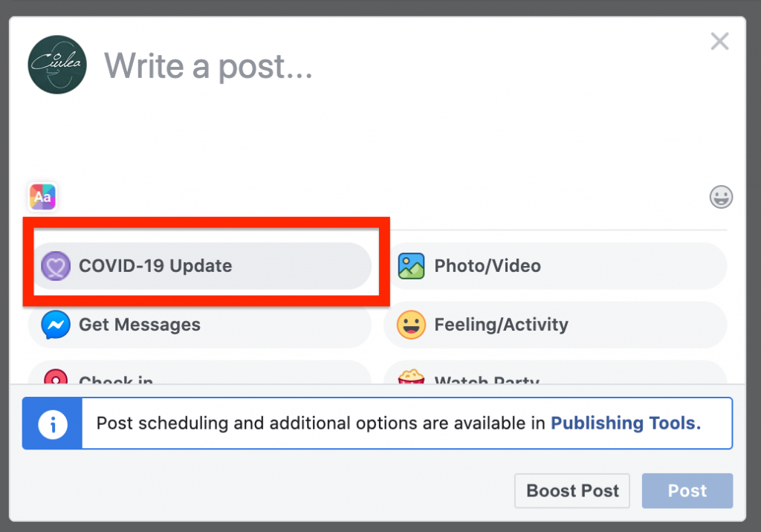Click the Messenger Get Messages icon
Viewport: 761px width, 532px height.
pos(56,325)
